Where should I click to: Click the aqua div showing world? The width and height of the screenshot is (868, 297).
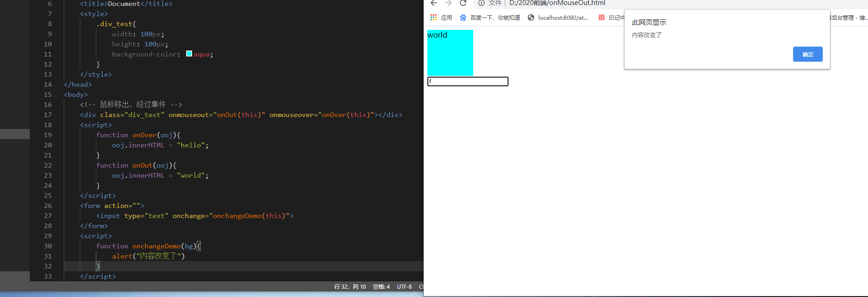pyautogui.click(x=450, y=53)
